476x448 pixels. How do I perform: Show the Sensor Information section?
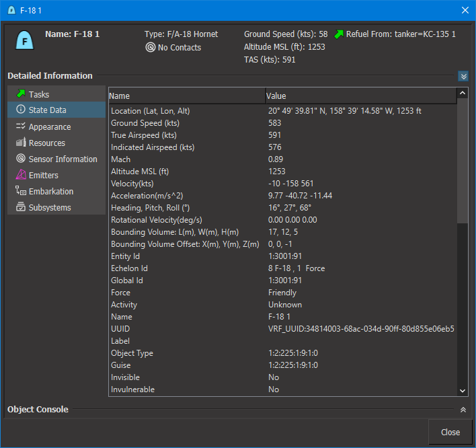56,159
